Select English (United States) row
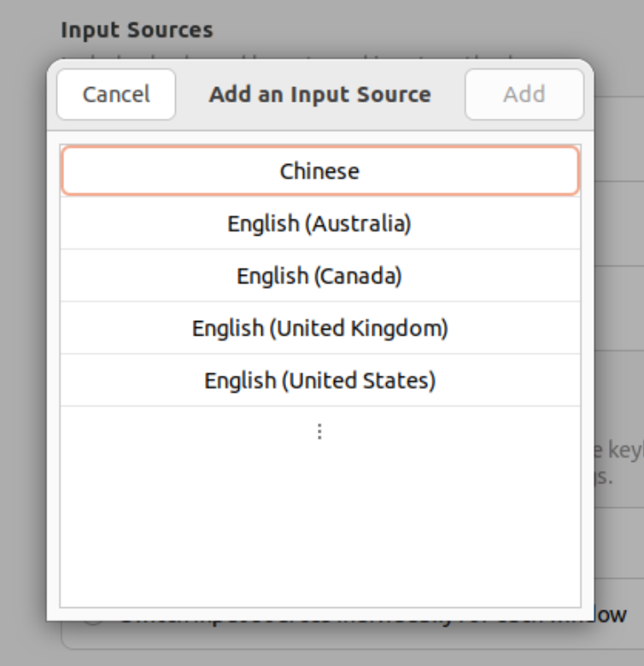The image size is (644, 666). click(319, 381)
